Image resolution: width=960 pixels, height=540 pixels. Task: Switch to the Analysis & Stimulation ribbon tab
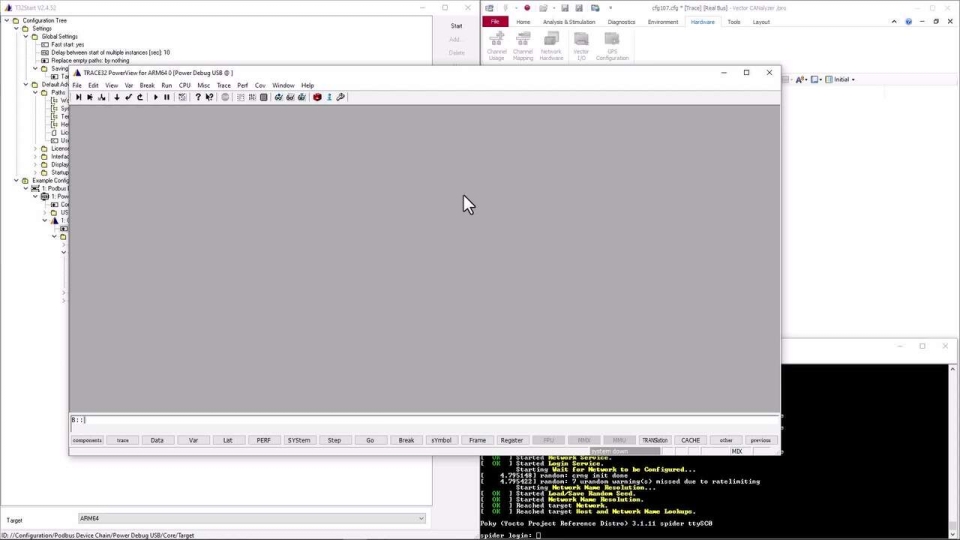click(569, 22)
